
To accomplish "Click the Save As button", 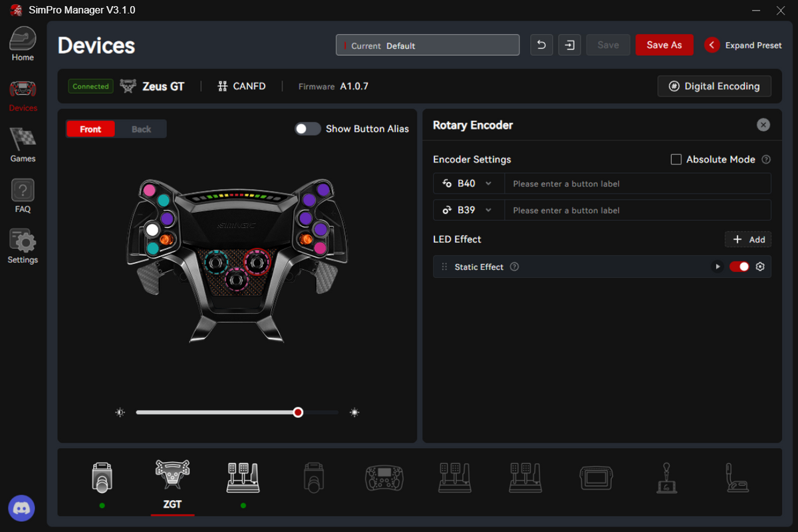I will (664, 45).
